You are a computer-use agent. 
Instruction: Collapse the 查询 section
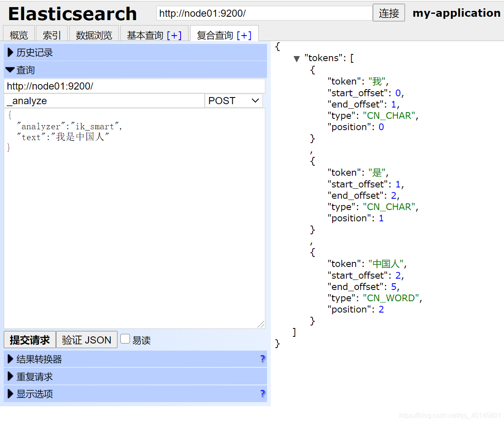135,70
